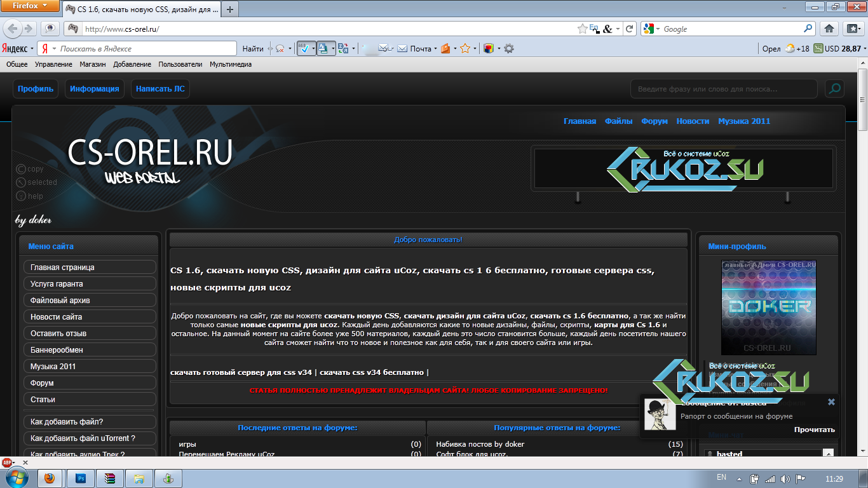Close the basted message notification
The width and height of the screenshot is (868, 488).
click(x=831, y=402)
